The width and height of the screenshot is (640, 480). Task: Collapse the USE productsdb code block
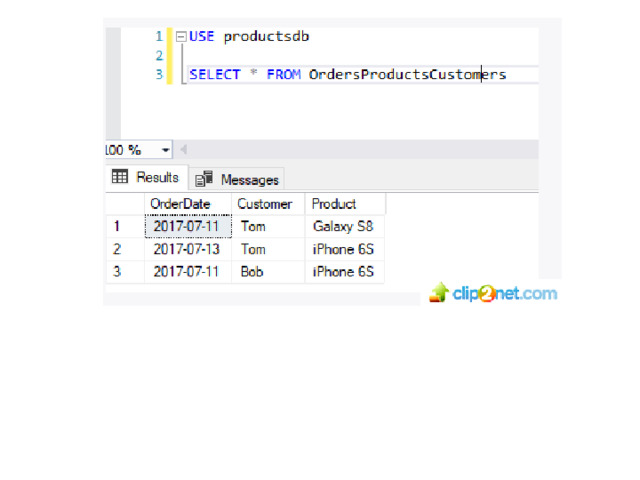[x=181, y=37]
